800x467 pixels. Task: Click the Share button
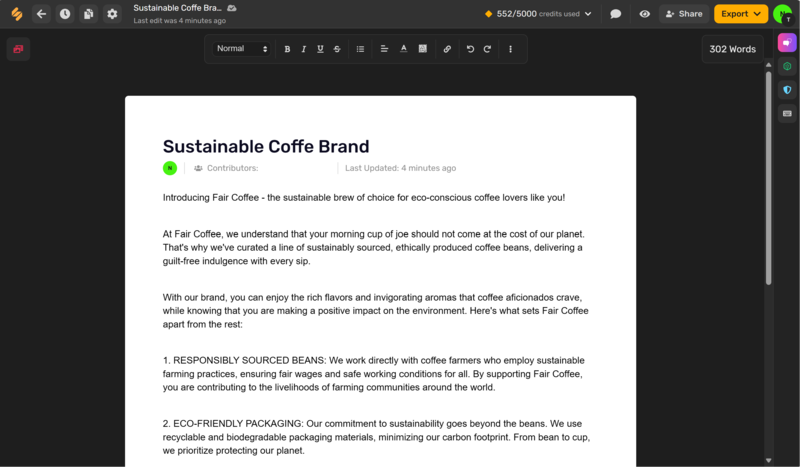click(x=684, y=14)
